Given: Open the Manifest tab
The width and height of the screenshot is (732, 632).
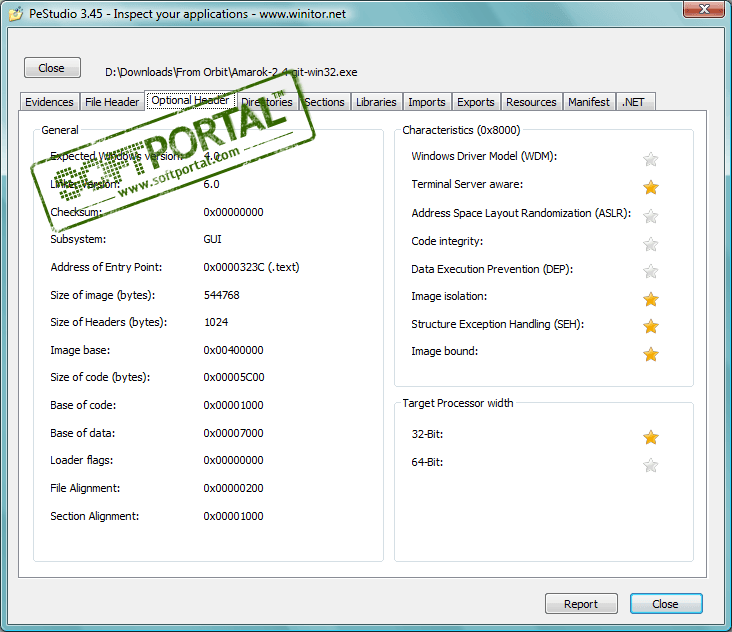Looking at the screenshot, I should pos(589,102).
